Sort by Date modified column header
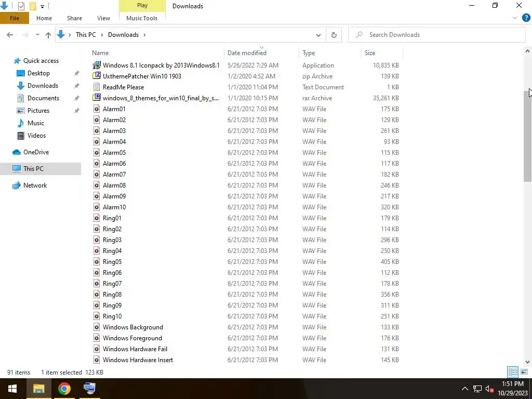This screenshot has height=399, width=532. click(x=247, y=53)
